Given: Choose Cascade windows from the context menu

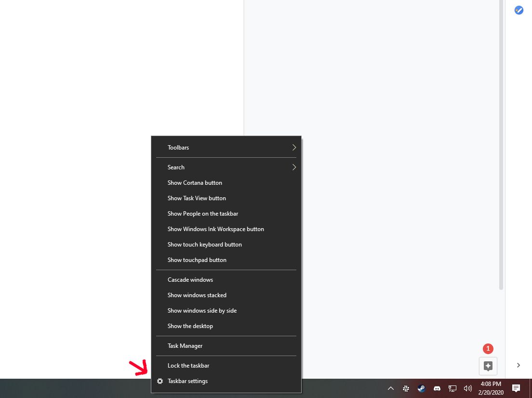Looking at the screenshot, I should click(x=190, y=279).
